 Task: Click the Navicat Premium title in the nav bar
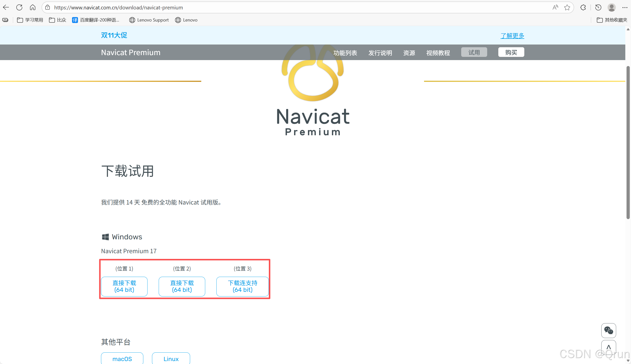[x=131, y=52]
